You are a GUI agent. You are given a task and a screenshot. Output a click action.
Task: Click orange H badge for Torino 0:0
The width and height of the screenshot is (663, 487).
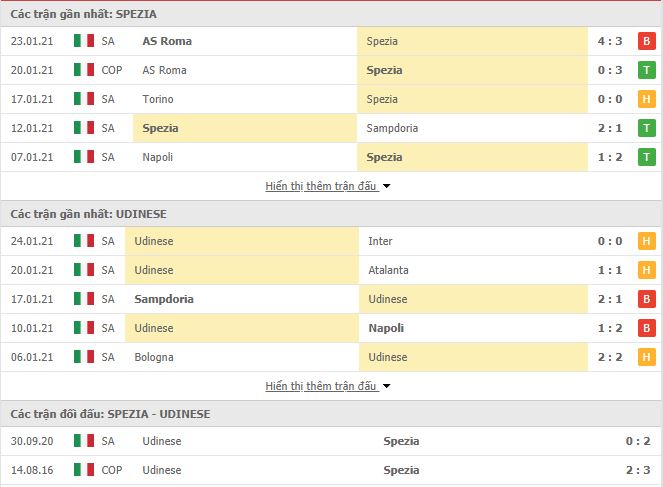(x=647, y=99)
